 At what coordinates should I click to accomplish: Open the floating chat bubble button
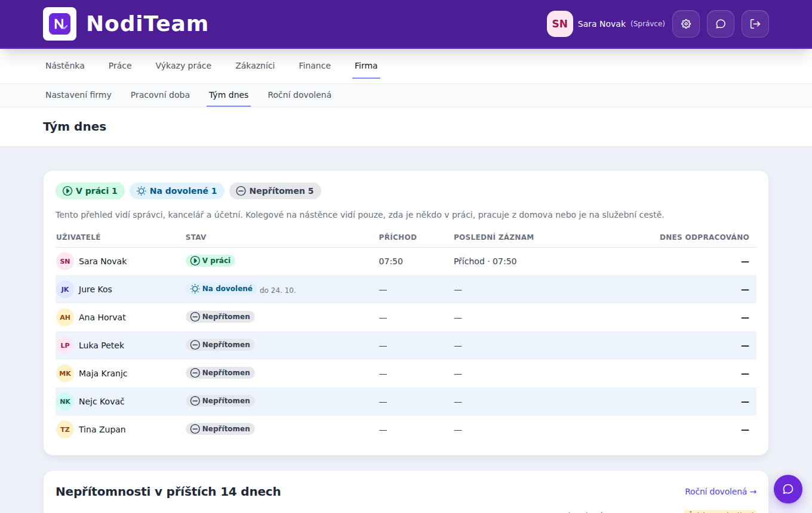click(x=788, y=489)
